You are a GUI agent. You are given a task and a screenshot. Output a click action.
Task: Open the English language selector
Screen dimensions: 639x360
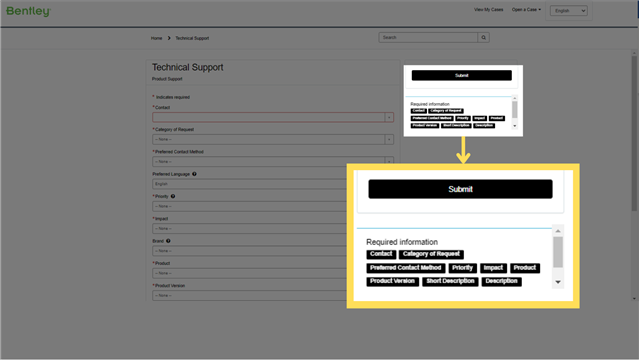click(568, 11)
